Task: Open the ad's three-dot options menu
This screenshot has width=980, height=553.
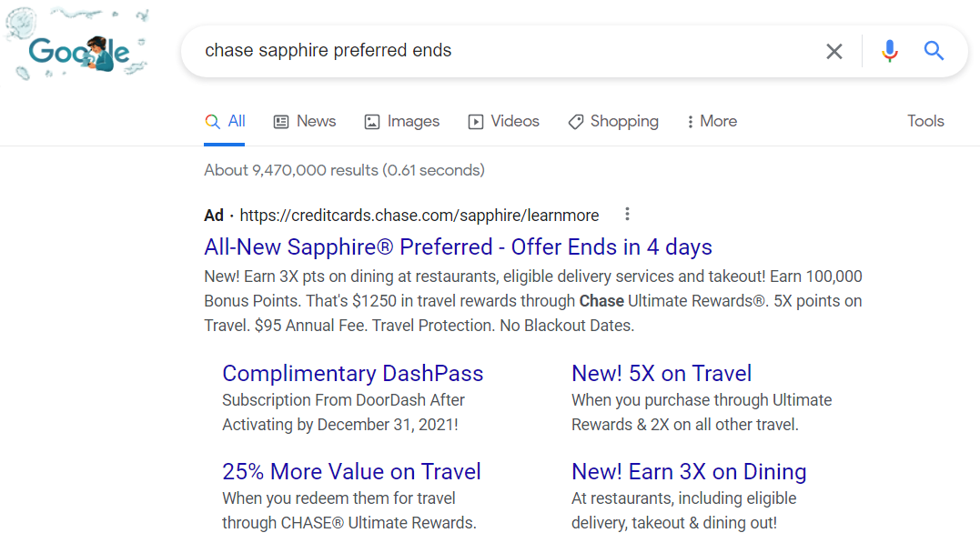Action: click(x=627, y=215)
